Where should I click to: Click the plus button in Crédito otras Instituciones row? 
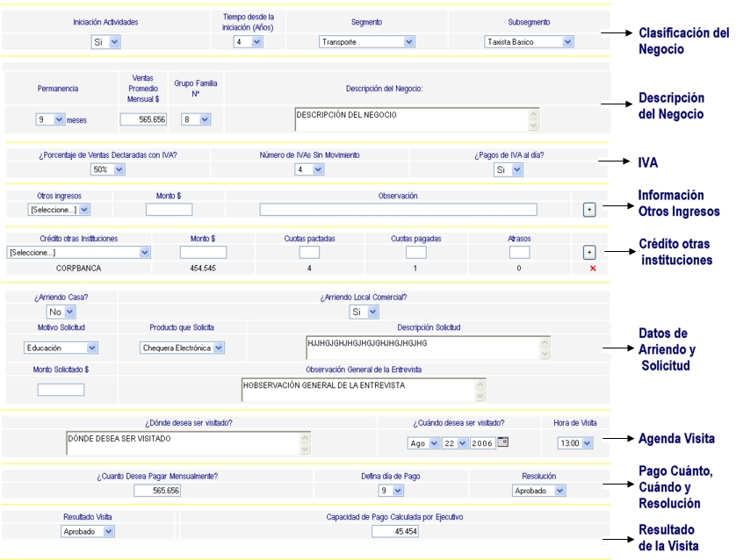[x=589, y=252]
